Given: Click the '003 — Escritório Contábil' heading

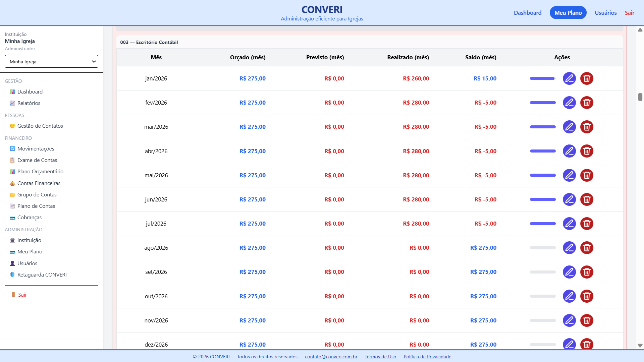Looking at the screenshot, I should (x=149, y=42).
